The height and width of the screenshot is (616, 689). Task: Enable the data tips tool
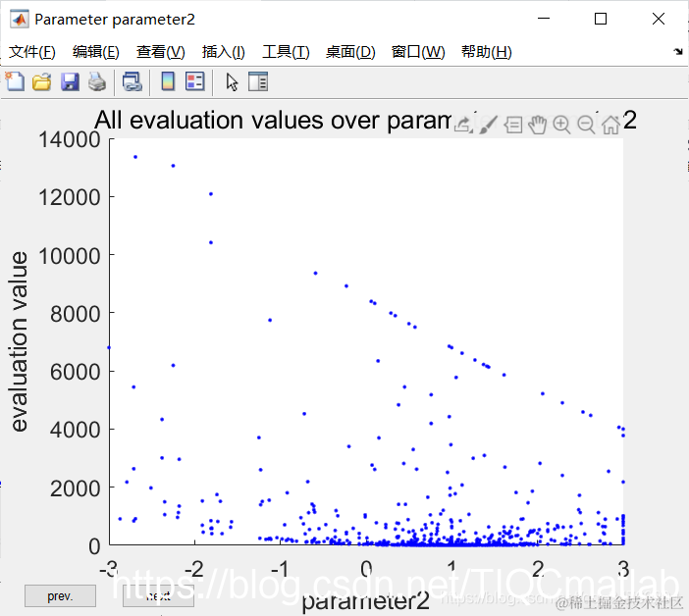pos(512,126)
